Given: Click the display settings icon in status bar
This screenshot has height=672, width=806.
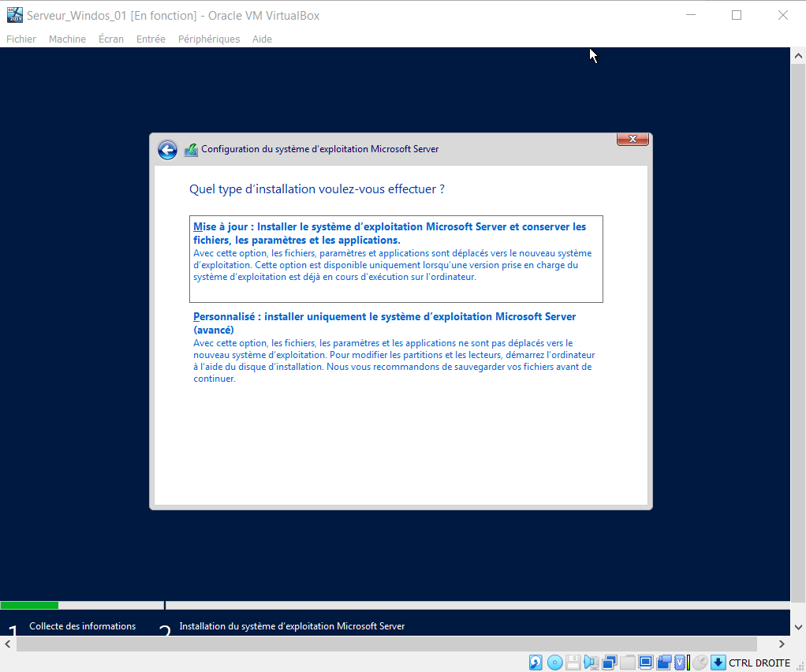Looking at the screenshot, I should point(647,663).
